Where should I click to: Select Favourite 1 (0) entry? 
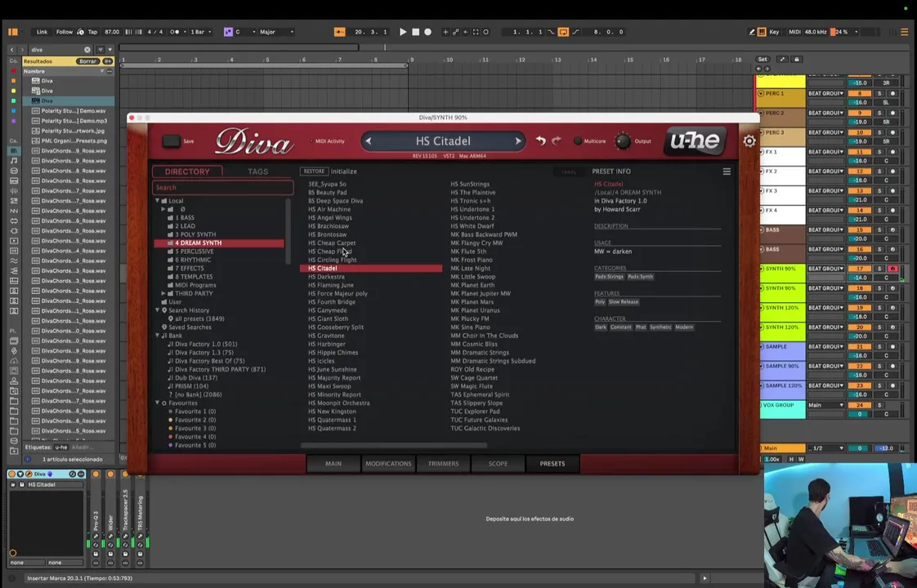coord(195,411)
